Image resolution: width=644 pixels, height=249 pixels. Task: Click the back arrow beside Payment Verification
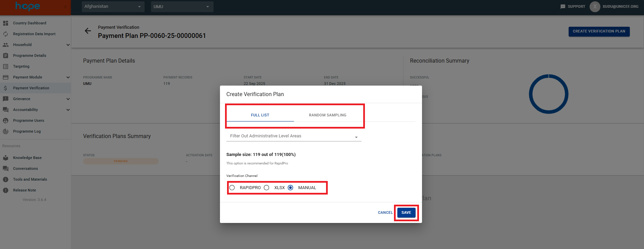click(88, 31)
